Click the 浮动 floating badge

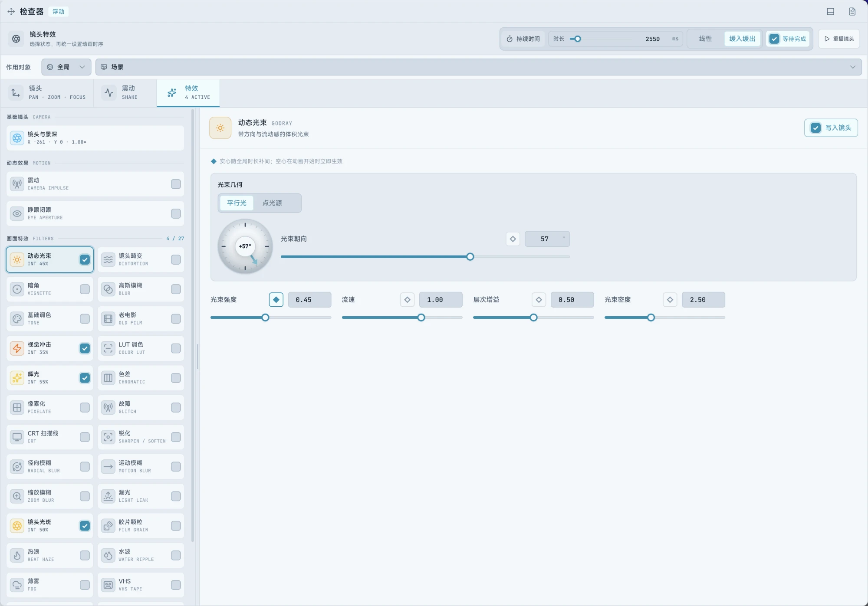coord(58,12)
